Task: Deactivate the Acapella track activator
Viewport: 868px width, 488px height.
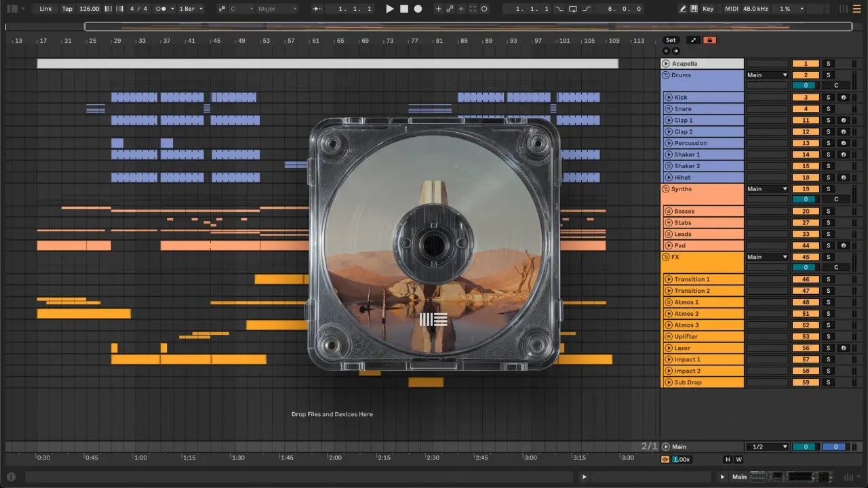Action: 806,64
